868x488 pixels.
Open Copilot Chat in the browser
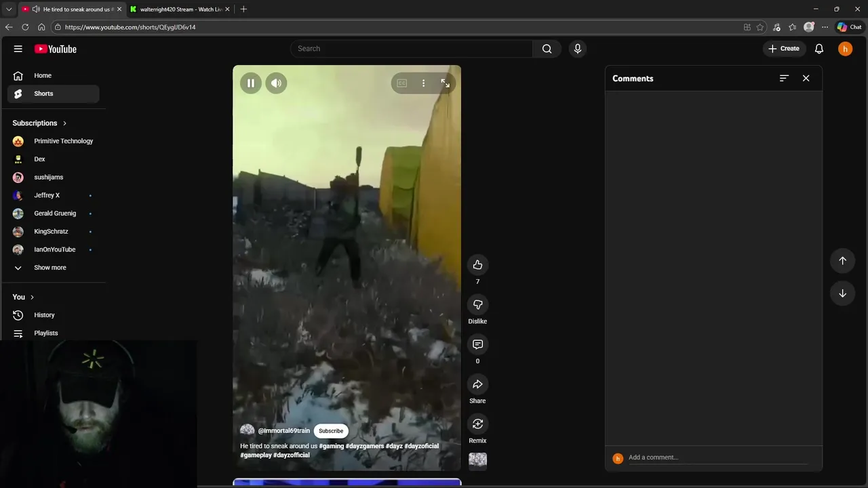[x=849, y=27]
